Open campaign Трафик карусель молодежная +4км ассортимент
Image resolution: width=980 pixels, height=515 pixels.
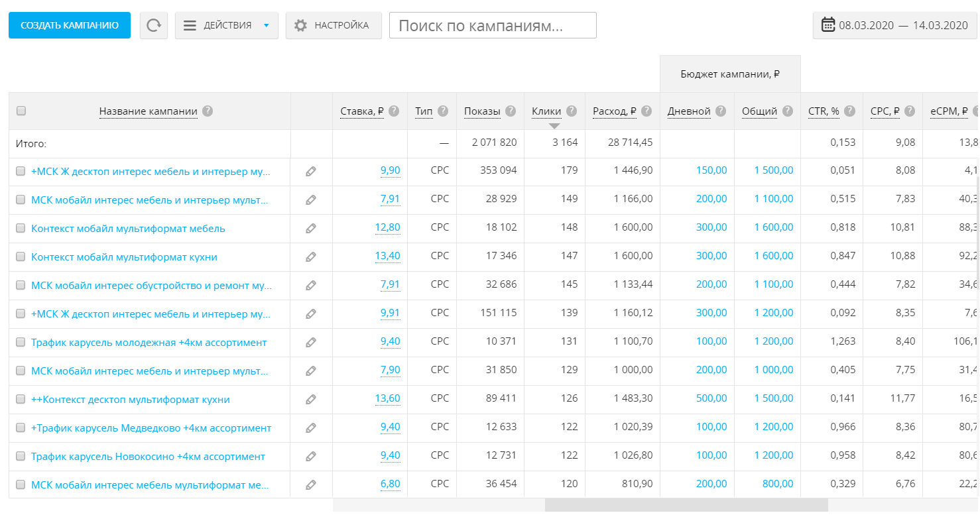point(149,342)
